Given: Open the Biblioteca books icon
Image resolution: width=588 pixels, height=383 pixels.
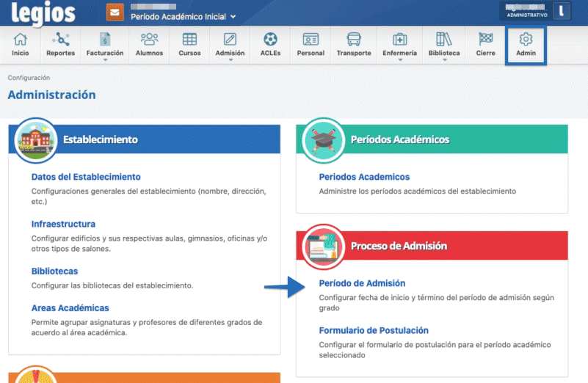Looking at the screenshot, I should (x=444, y=39).
